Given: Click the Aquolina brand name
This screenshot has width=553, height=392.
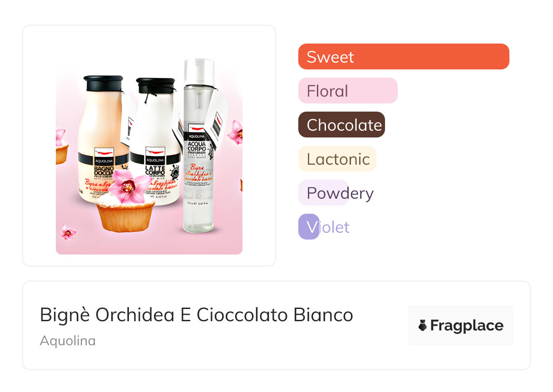Looking at the screenshot, I should click(68, 340).
